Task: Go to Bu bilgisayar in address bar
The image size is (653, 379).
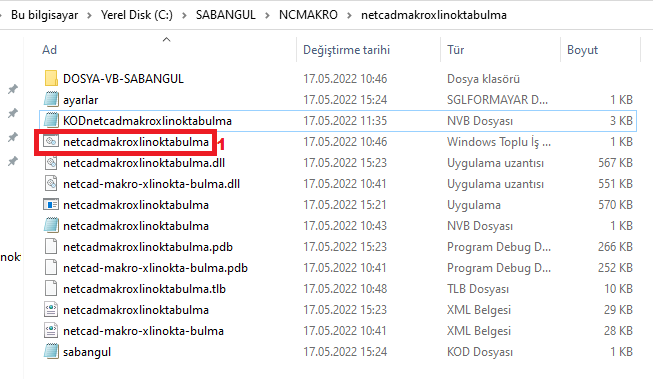Action: coord(45,15)
